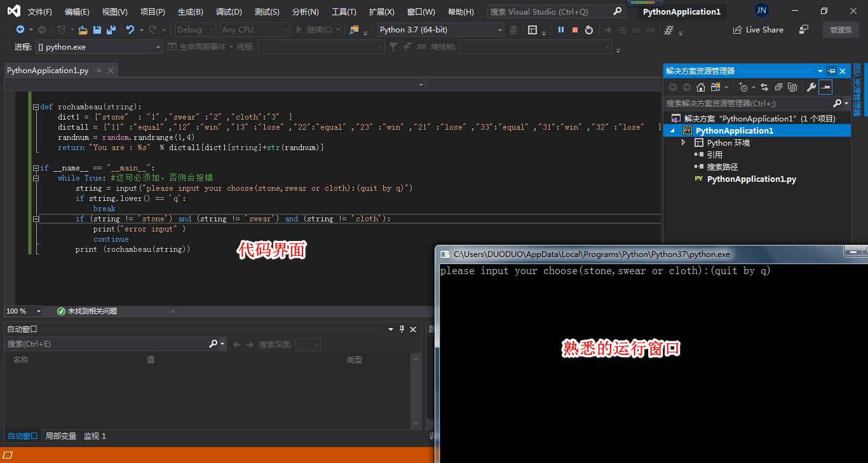The height and width of the screenshot is (463, 868).
Task: Collapse the def rochambeau code block
Action: [x=36, y=107]
